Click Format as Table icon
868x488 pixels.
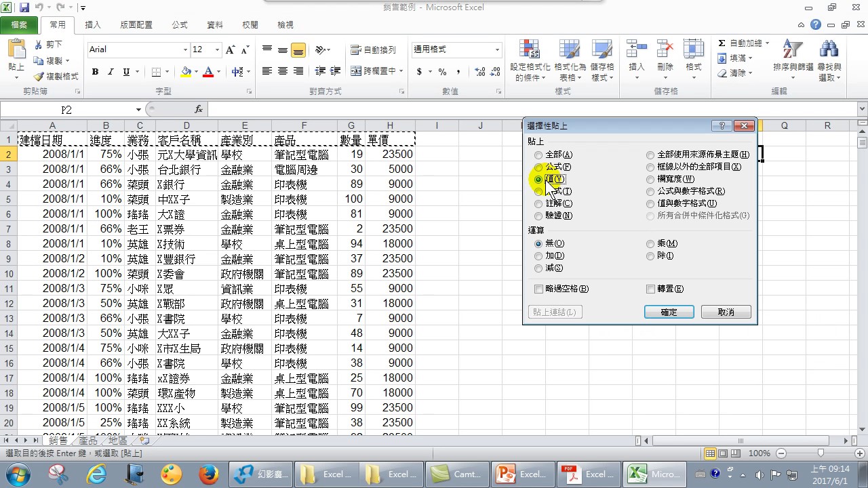pos(570,49)
